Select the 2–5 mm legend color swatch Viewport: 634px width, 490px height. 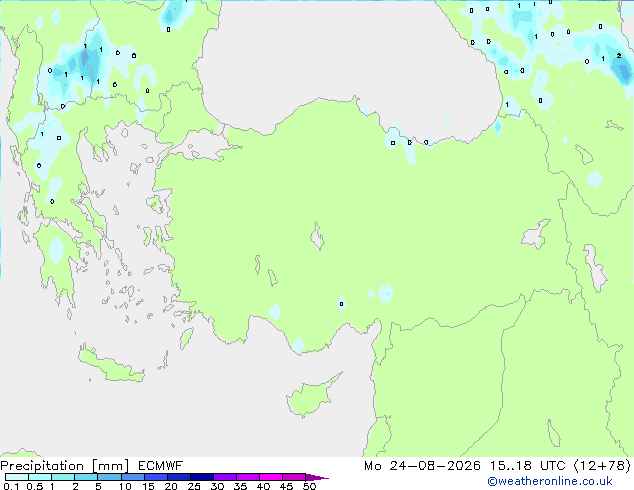[x=86, y=477]
